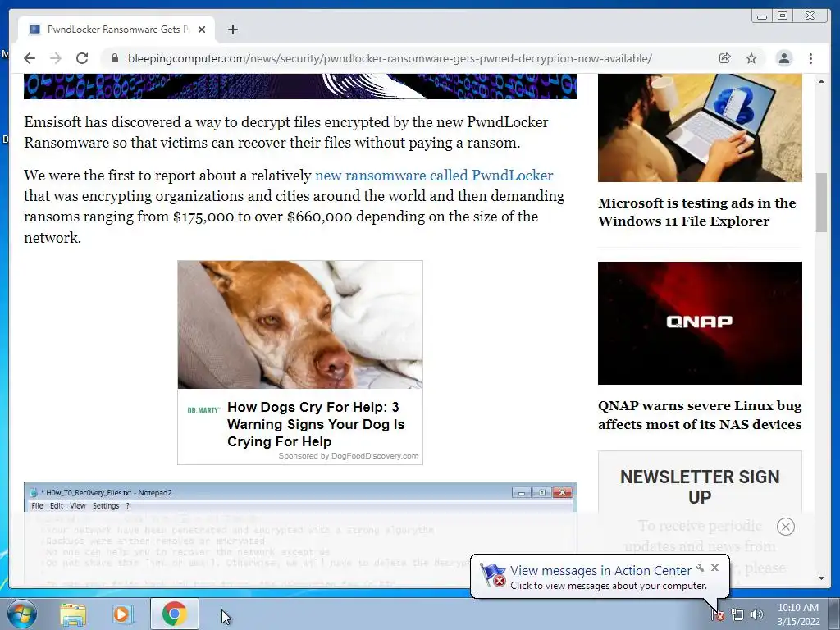This screenshot has height=630, width=840.
Task: Open the volume speaker tray icon
Action: tap(756, 614)
